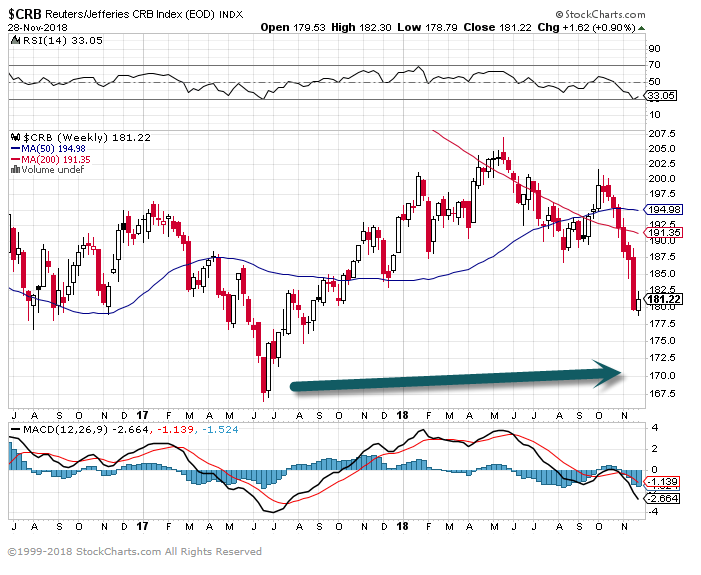Click the -2.664 MACD value tag
This screenshot has width=701, height=575.
661,499
